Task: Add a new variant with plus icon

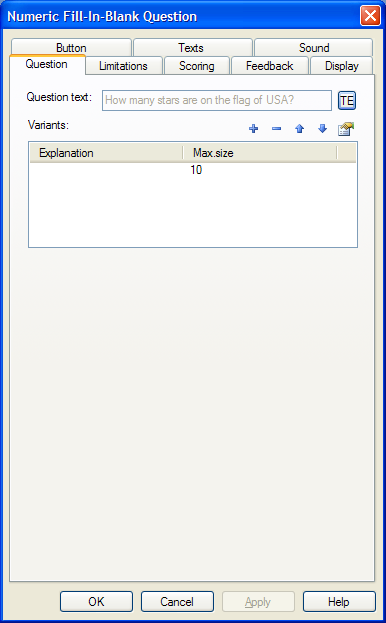Action: pyautogui.click(x=253, y=129)
